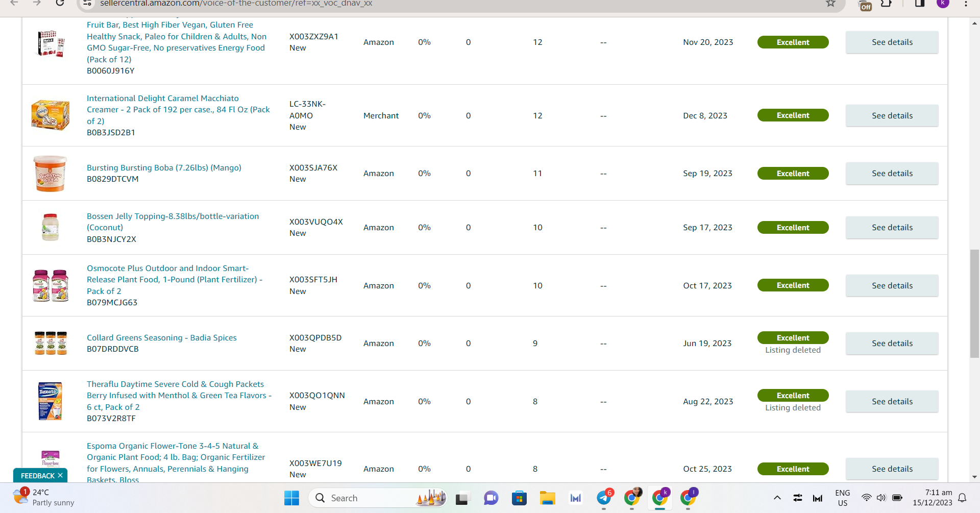The image size is (980, 513).
Task: View the Bossen Jelly Topping product thumbnail
Action: click(x=51, y=227)
